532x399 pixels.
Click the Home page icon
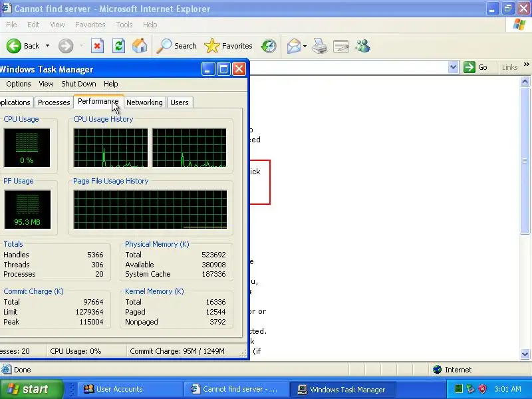tap(140, 46)
